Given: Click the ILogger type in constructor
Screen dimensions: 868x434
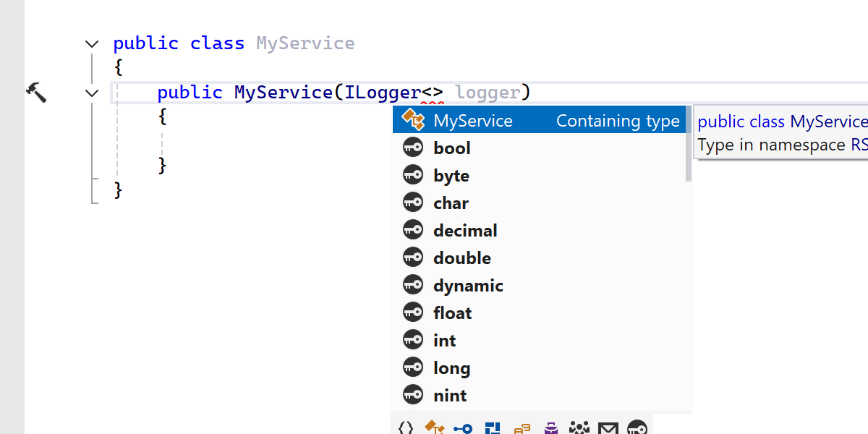Looking at the screenshot, I should [383, 93].
